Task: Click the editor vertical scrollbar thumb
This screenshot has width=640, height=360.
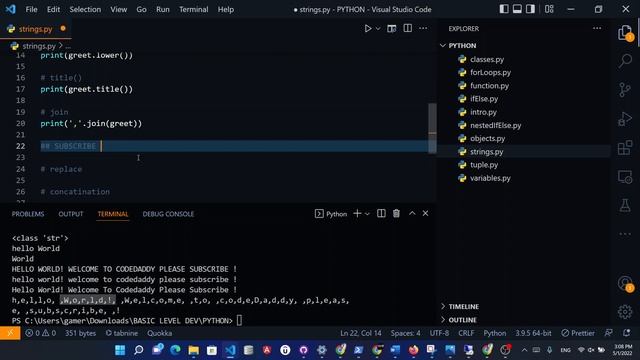Action: (432, 128)
